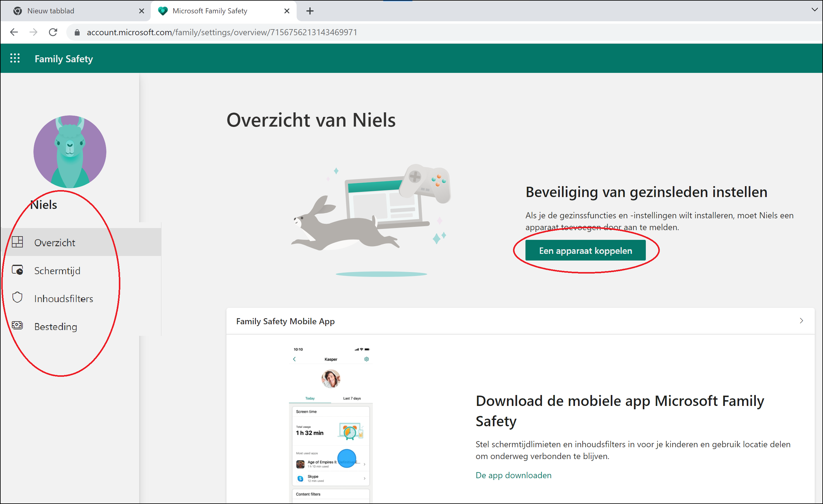
Task: Click the Schermtijd clock icon
Action: point(17,270)
